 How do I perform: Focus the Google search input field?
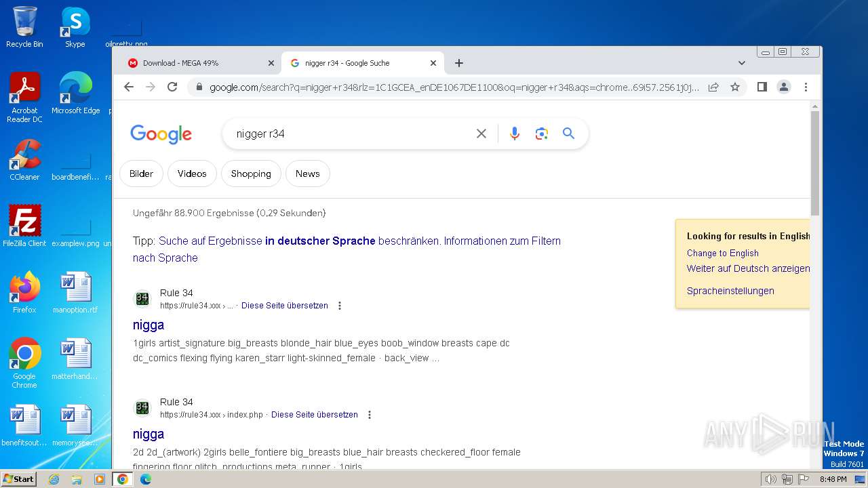pos(351,134)
